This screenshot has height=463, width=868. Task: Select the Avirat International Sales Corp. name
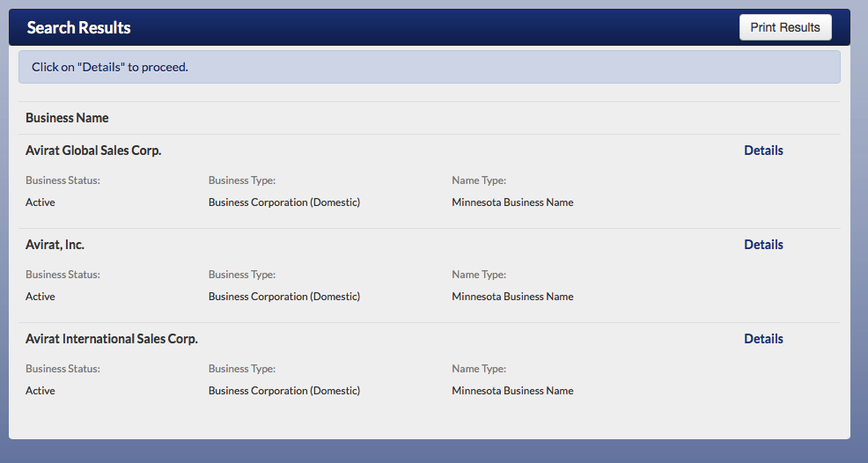click(112, 339)
